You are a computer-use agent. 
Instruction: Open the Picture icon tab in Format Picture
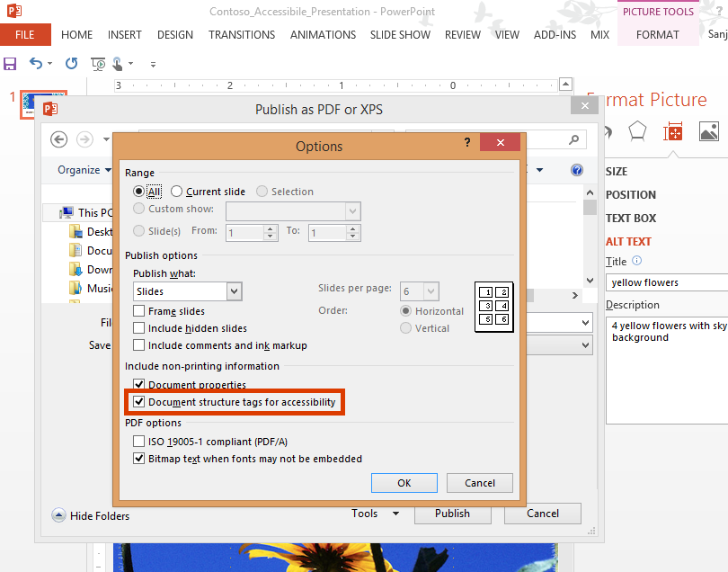pyautogui.click(x=708, y=132)
